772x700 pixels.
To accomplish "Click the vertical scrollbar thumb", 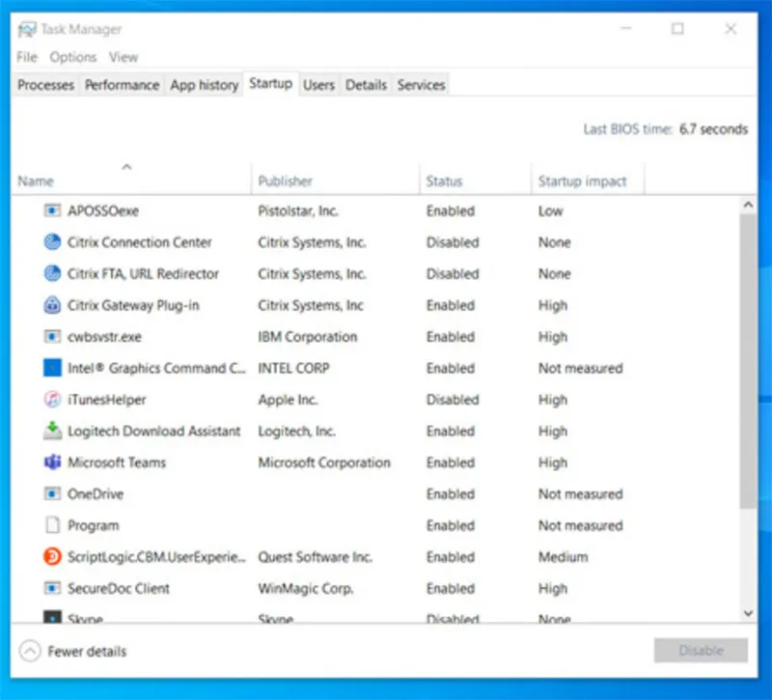I will coord(749,360).
